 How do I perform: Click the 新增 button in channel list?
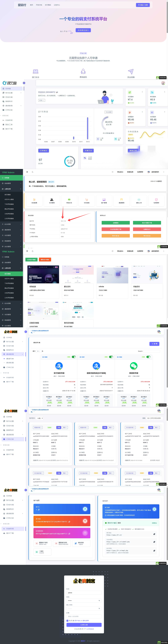point(154,344)
